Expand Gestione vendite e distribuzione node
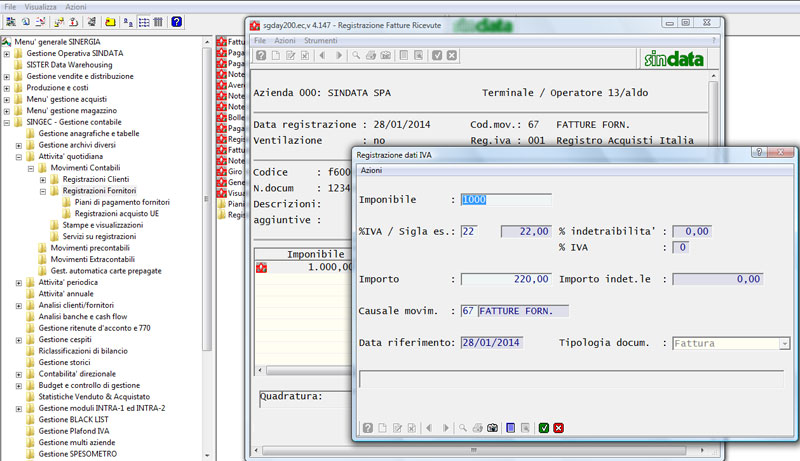800x461 pixels. click(7, 76)
